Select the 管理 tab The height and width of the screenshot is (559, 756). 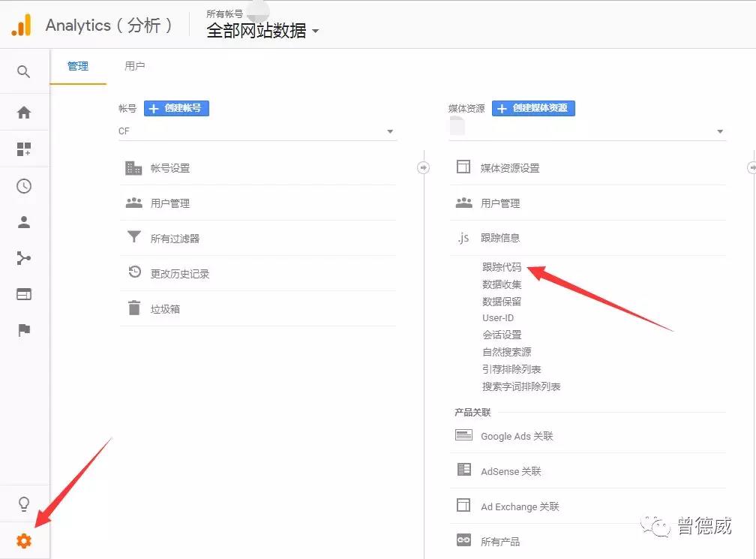pos(78,66)
